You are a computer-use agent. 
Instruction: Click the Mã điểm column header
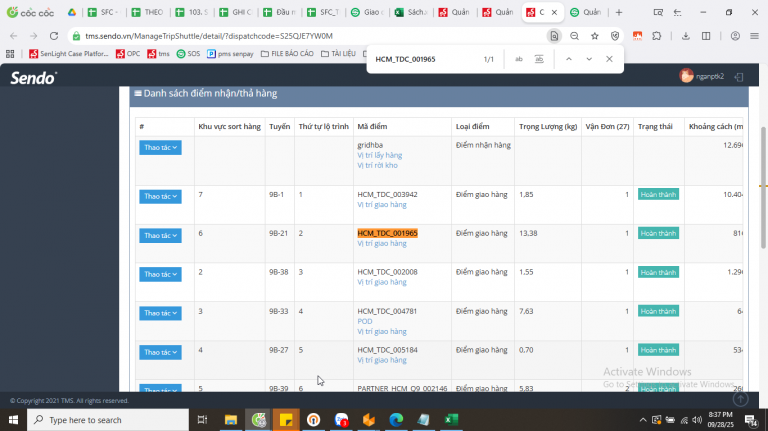point(372,126)
